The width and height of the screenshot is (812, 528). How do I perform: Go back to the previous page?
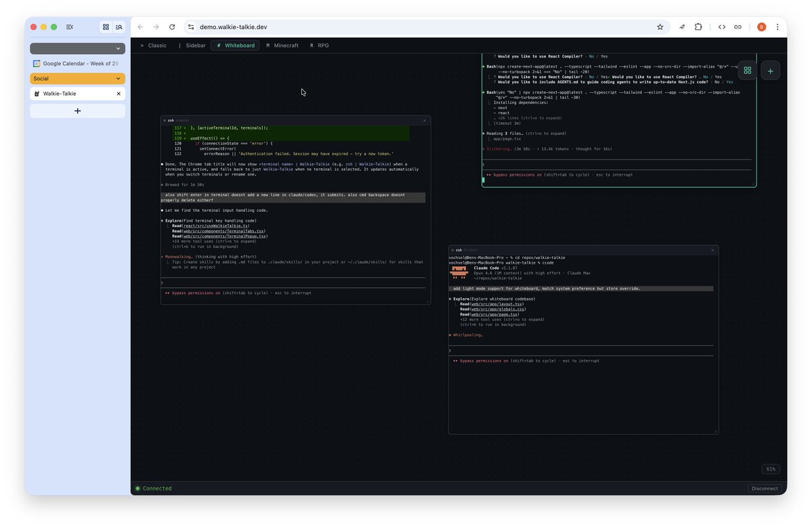140,27
